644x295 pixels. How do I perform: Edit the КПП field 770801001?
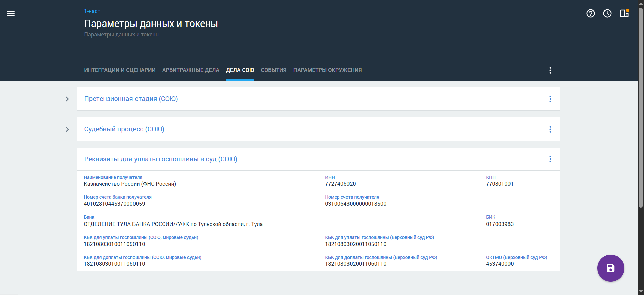pyautogui.click(x=520, y=181)
